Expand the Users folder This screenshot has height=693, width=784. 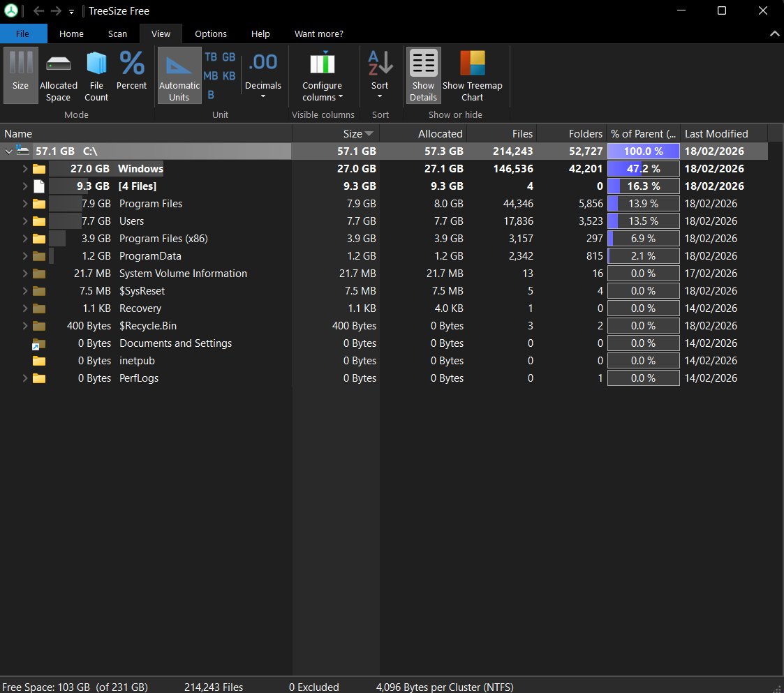tap(25, 221)
